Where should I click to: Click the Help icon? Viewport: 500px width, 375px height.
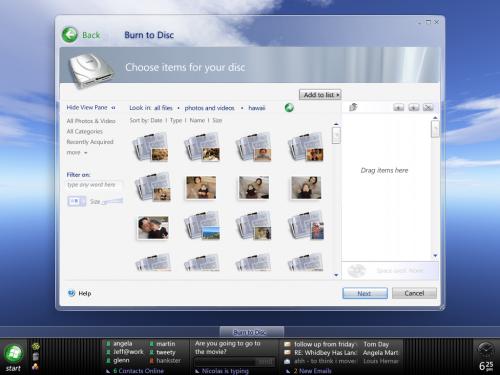coord(71,293)
